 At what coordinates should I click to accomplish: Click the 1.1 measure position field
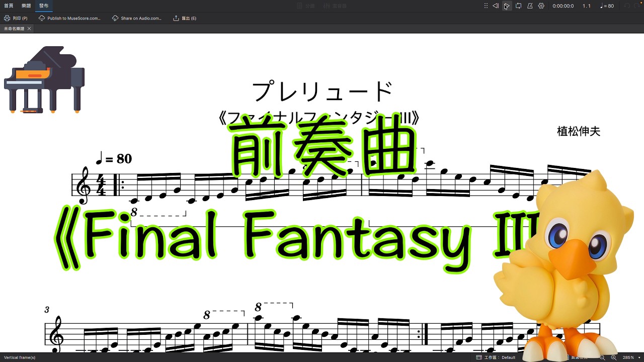click(x=587, y=6)
